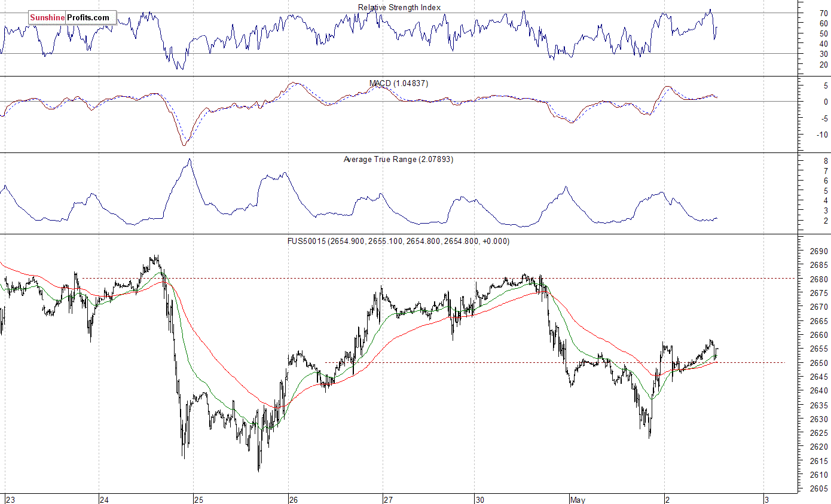Select the 3 date label on the time axis
The height and width of the screenshot is (504, 831).
pyautogui.click(x=766, y=499)
